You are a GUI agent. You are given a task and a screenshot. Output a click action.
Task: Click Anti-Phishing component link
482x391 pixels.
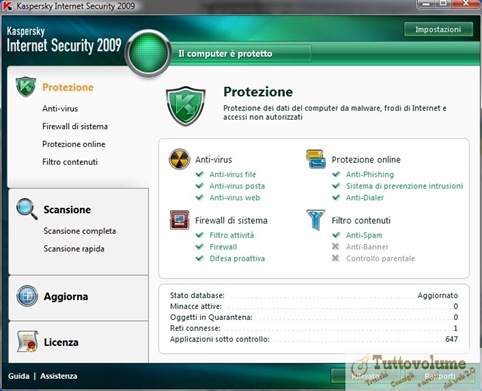tap(370, 174)
